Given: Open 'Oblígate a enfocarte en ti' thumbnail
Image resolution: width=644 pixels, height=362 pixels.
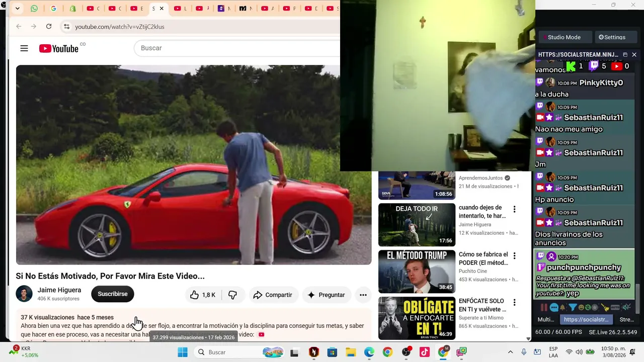Looking at the screenshot, I should [417, 318].
